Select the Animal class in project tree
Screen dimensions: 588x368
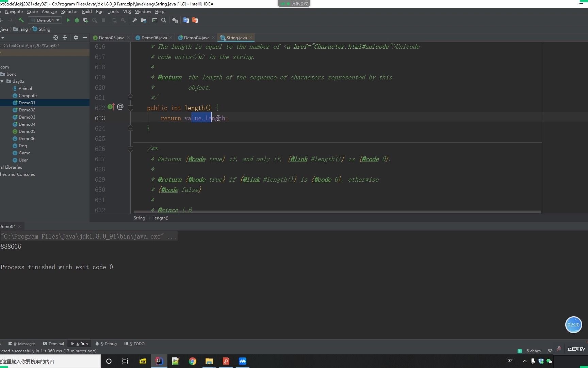coord(25,89)
